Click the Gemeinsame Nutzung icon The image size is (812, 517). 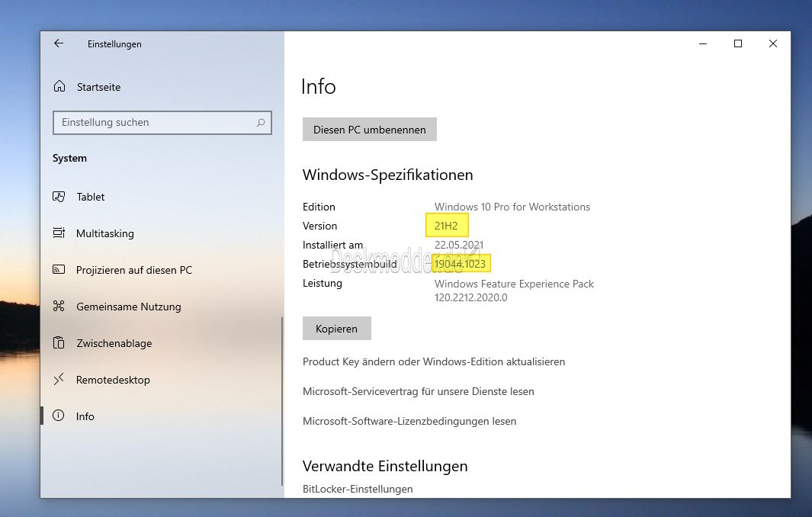59,307
